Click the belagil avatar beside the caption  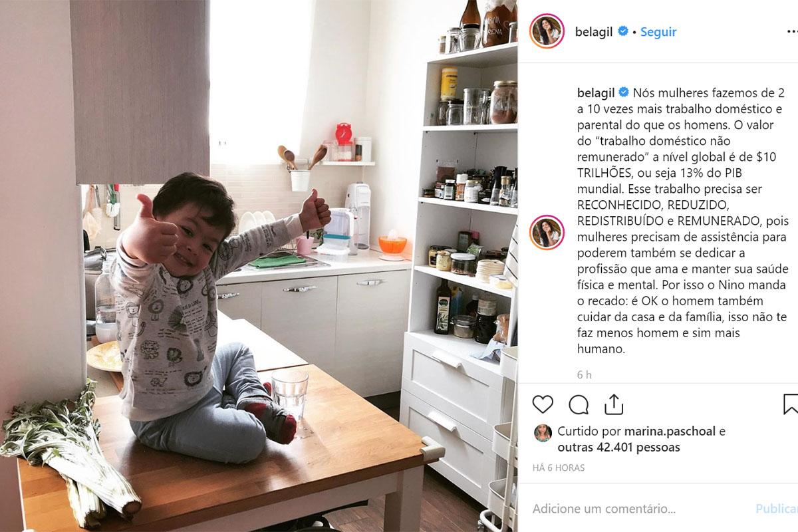point(547,232)
